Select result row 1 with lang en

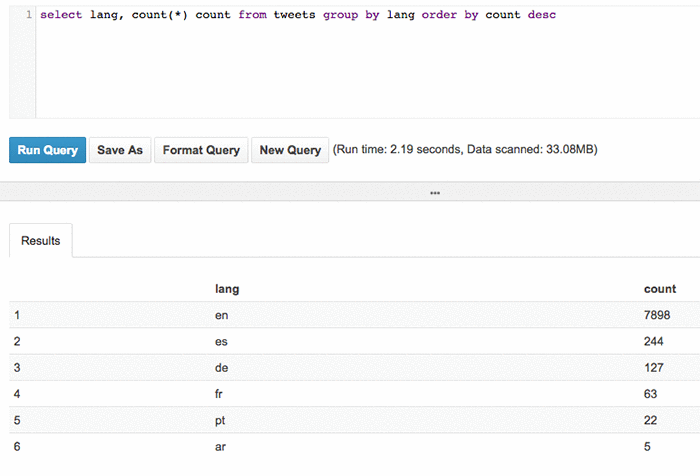(354, 315)
